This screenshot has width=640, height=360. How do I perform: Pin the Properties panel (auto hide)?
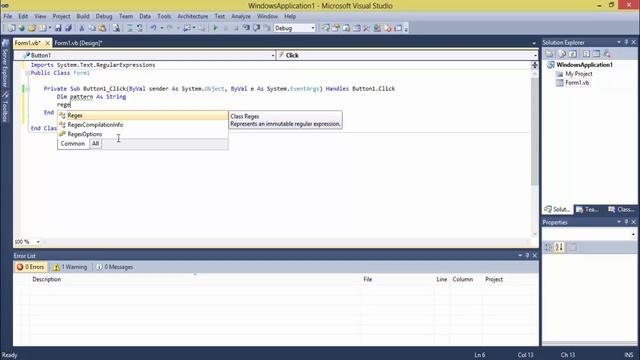(x=627, y=222)
